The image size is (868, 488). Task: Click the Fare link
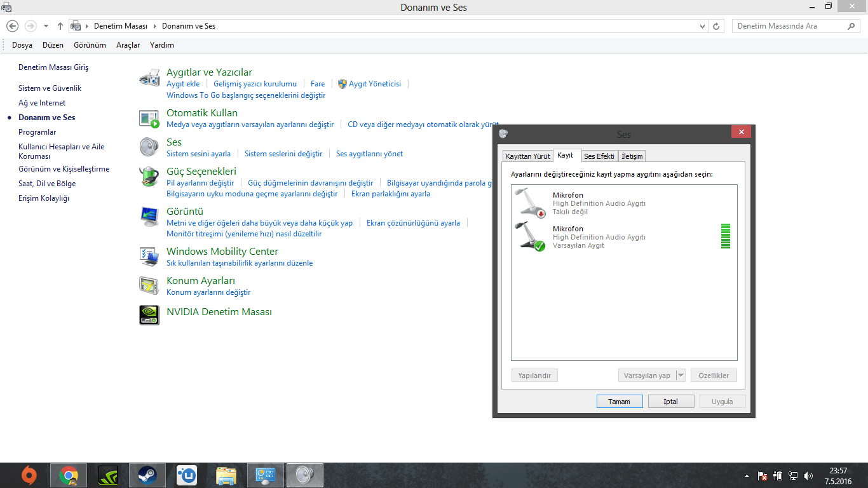[318, 84]
